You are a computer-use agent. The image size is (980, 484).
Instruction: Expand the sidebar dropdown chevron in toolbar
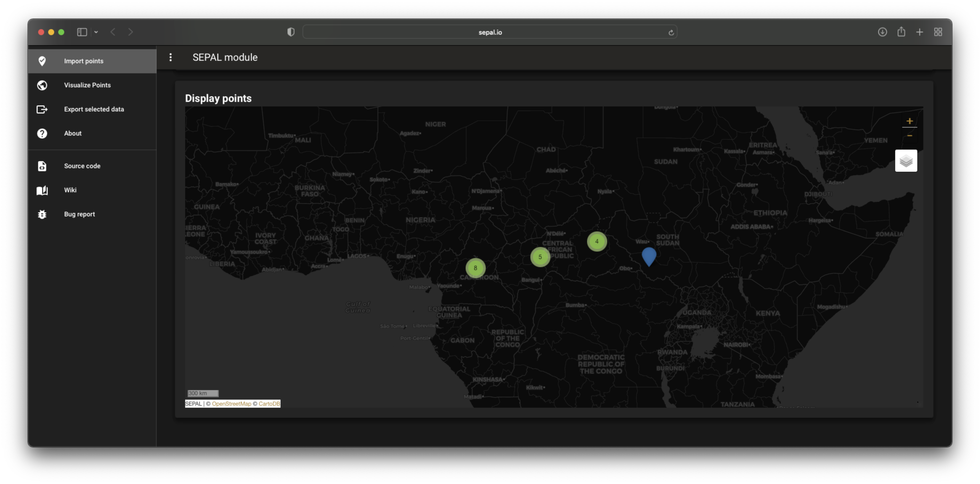pos(96,32)
